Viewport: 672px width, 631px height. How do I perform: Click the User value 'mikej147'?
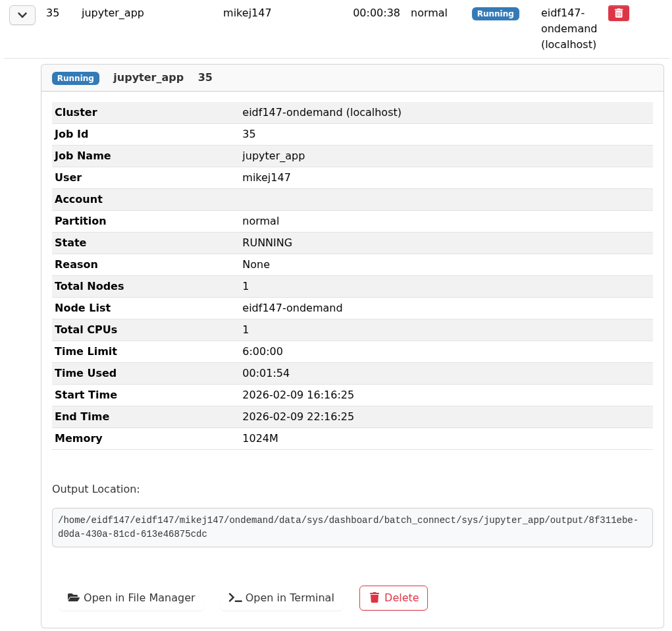click(x=267, y=178)
